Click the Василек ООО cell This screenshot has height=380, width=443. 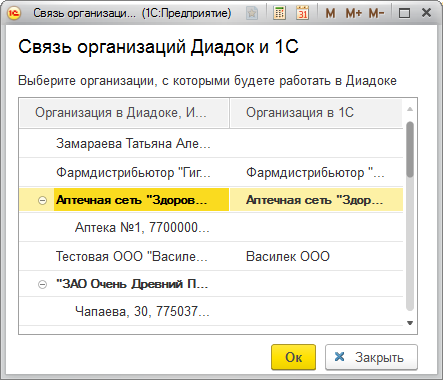(x=288, y=256)
